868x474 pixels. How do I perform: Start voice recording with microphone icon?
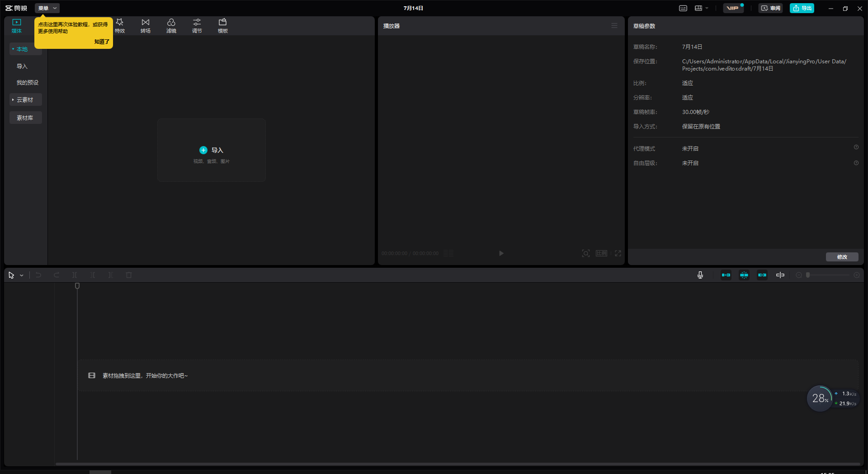[x=700, y=275]
